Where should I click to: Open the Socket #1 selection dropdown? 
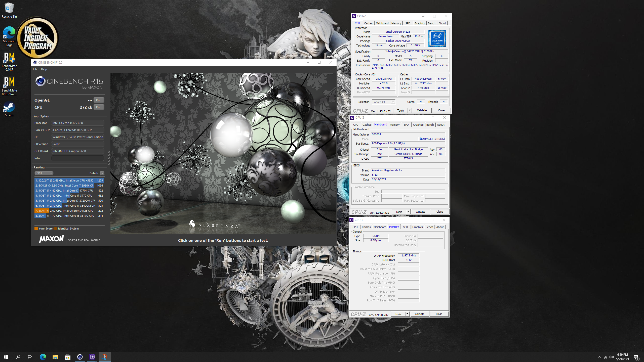coord(383,102)
